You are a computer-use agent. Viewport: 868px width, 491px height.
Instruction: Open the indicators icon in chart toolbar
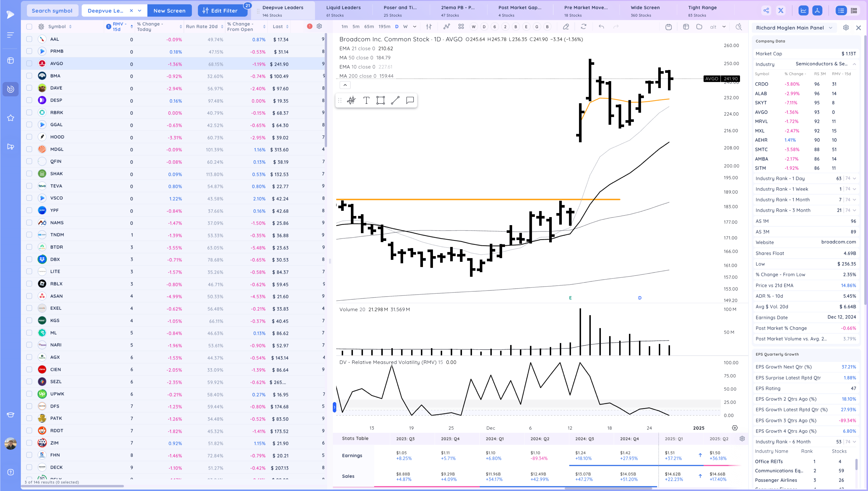pos(447,27)
